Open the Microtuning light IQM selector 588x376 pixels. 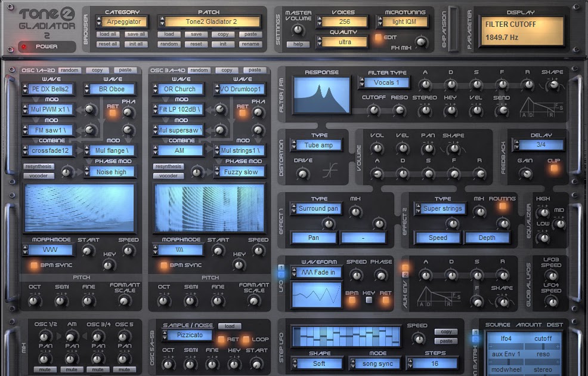point(402,21)
